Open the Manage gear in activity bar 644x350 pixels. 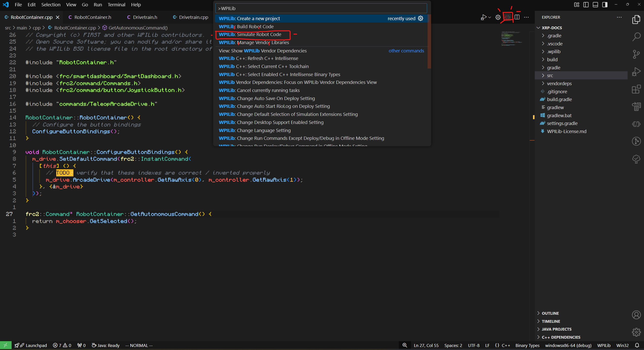[636, 332]
